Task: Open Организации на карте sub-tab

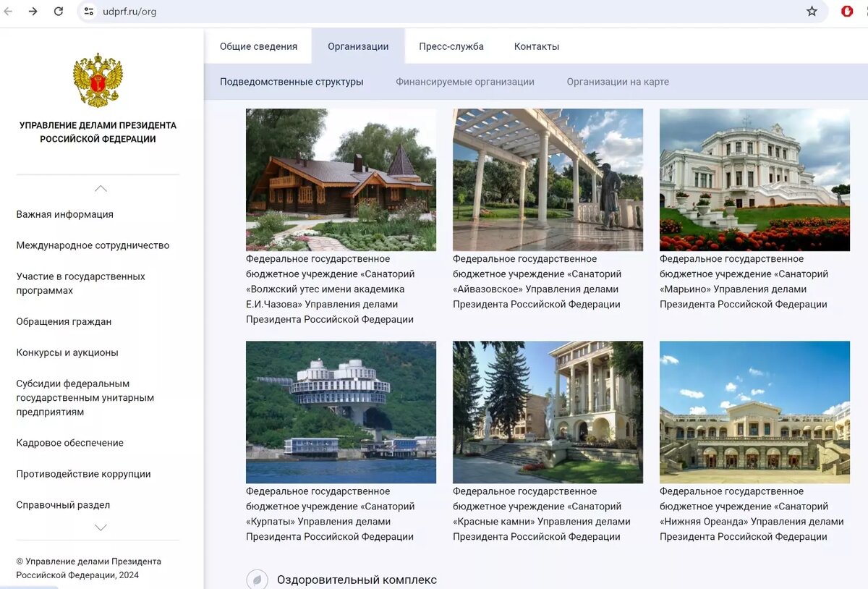Action: [618, 82]
